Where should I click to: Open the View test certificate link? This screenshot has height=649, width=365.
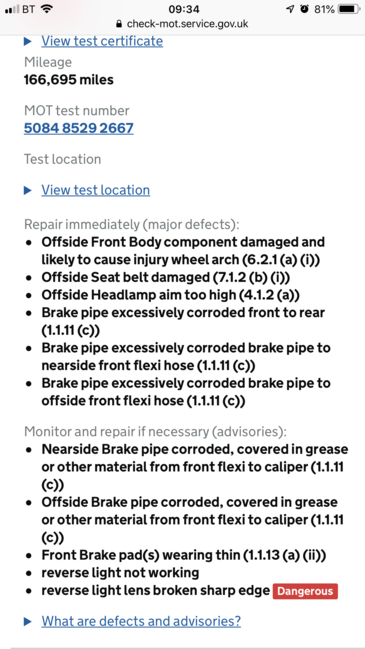pyautogui.click(x=102, y=41)
